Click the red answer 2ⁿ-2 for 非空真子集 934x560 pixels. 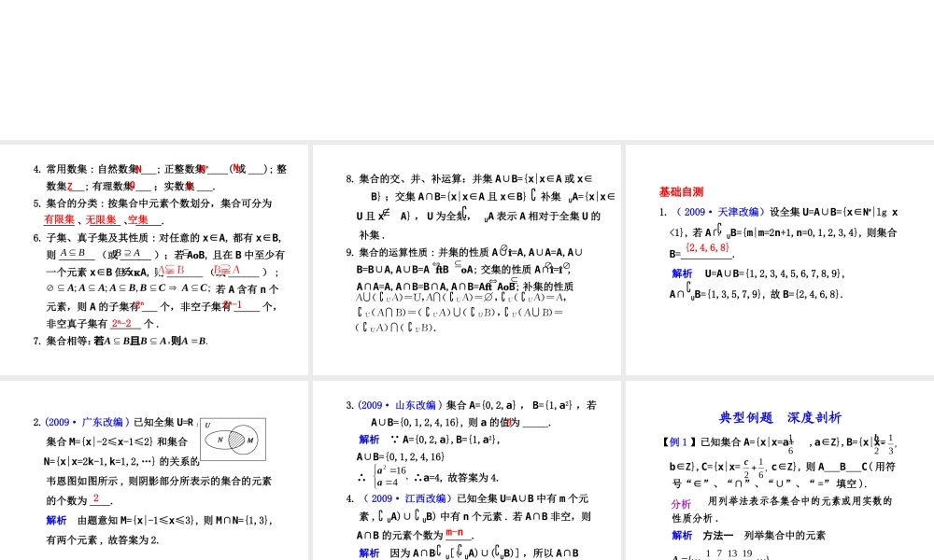pos(120,324)
